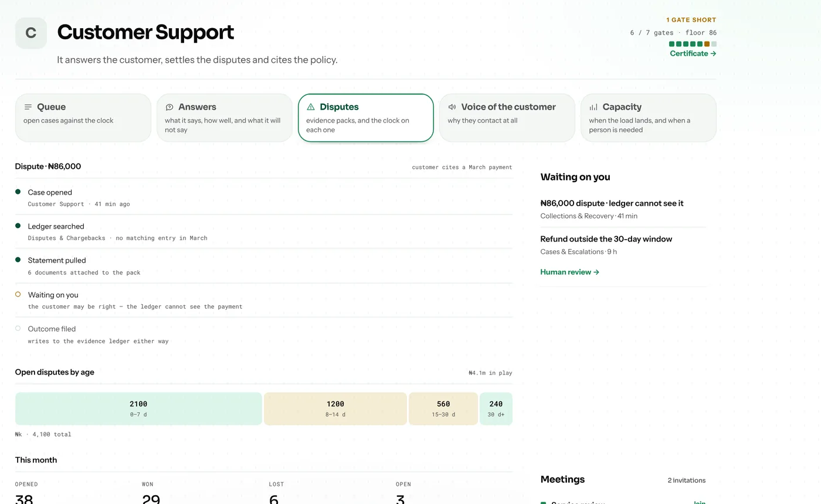821x504 pixels.
Task: Click the Outcome filed timeline step
Action: tap(264, 334)
